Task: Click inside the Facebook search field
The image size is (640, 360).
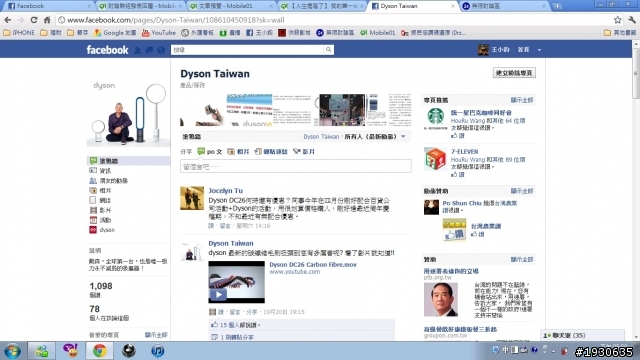Action: (x=247, y=50)
